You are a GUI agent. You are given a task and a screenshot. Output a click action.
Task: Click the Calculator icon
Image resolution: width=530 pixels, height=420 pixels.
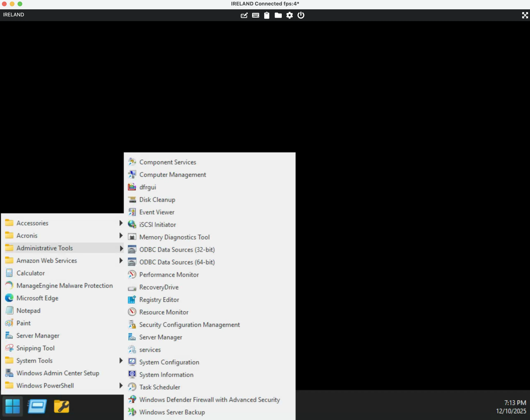pos(9,273)
